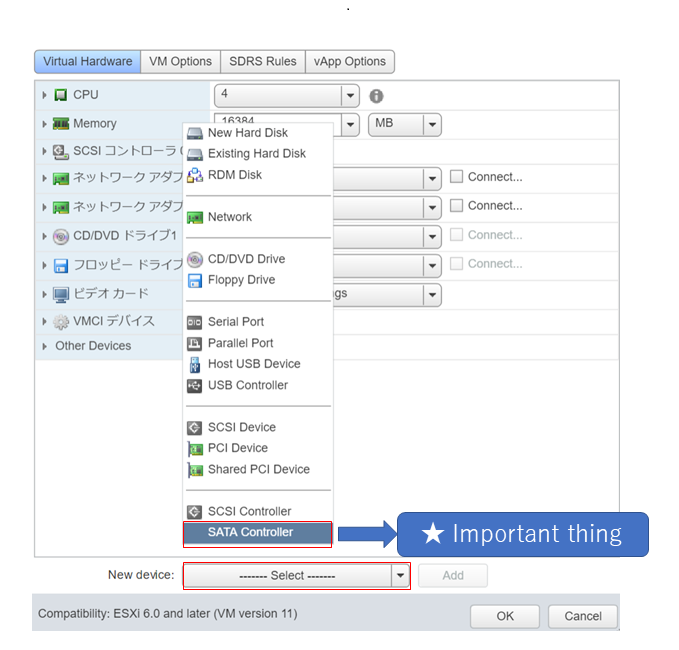Screen dimensions: 679x650
Task: Switch to the VM Options tab
Action: (181, 61)
